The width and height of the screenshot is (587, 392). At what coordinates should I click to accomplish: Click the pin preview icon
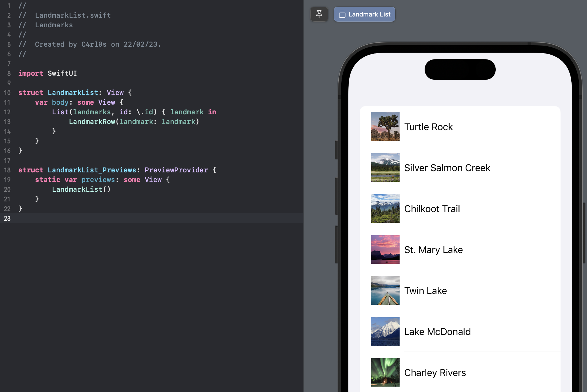(x=319, y=14)
